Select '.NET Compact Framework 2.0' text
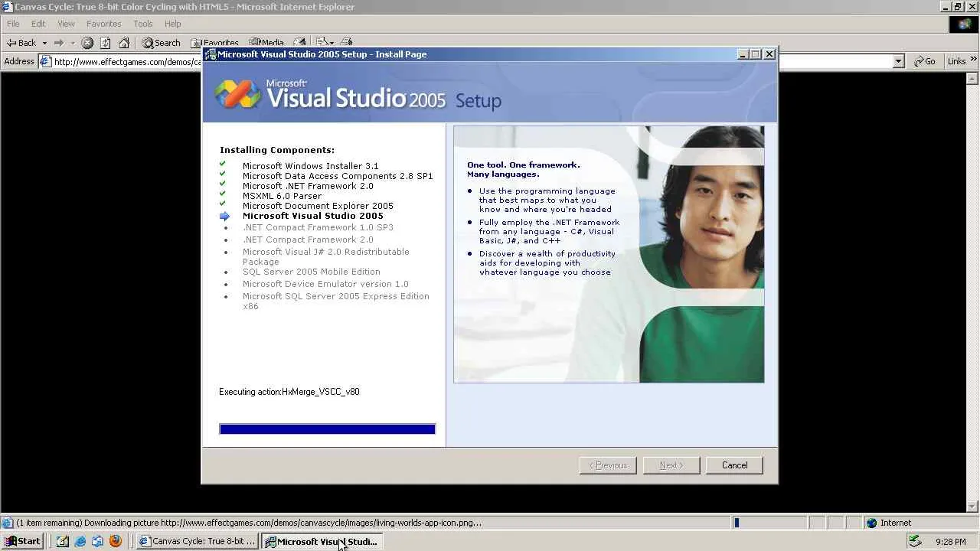Image resolution: width=980 pixels, height=551 pixels. point(308,240)
